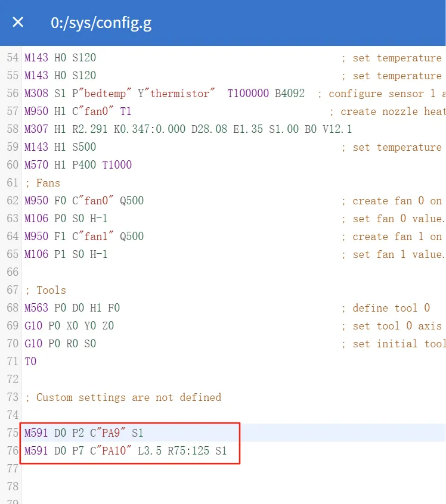Screen dimensions: 446x504
Task: Click the M591 PA10 line with L3.5
Action: 125,451
